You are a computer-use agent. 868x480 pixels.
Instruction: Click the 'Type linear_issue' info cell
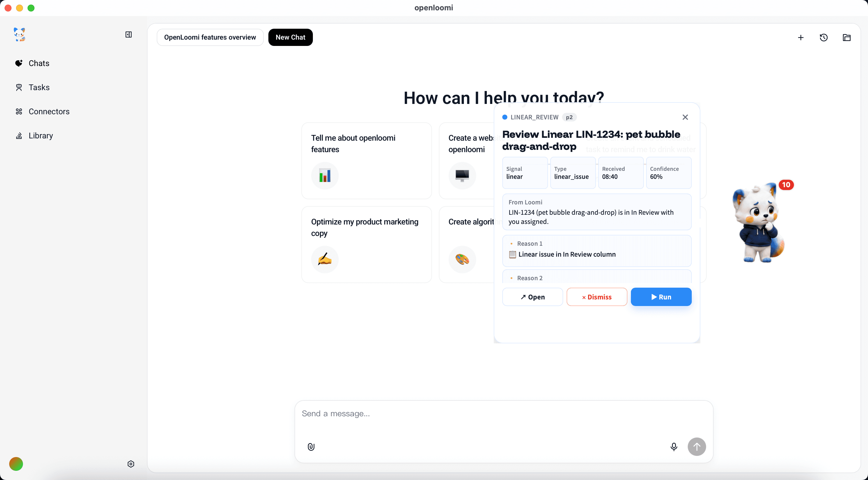572,173
